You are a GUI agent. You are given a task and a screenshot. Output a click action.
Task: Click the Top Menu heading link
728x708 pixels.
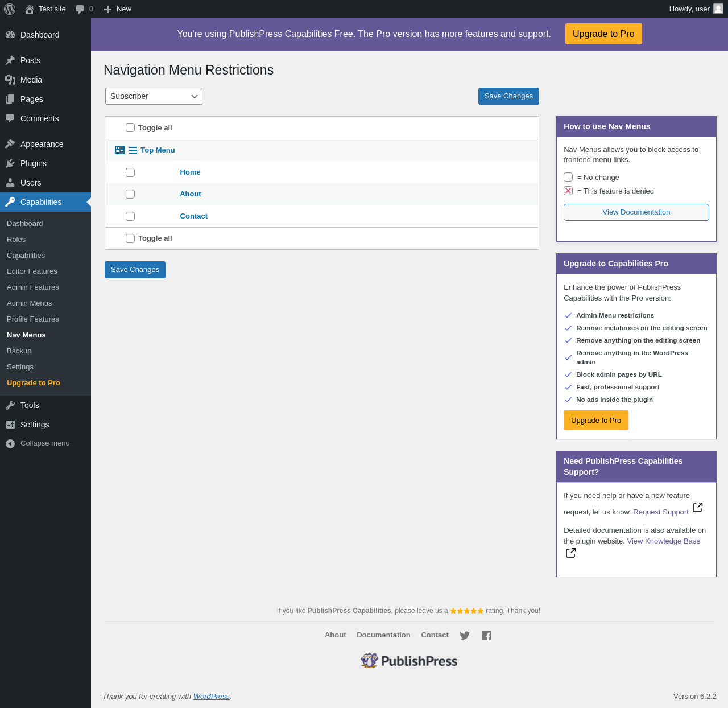158,150
